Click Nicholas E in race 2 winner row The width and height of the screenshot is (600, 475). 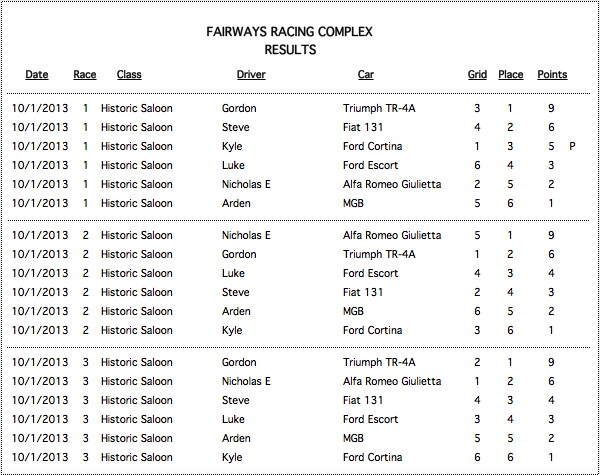246,235
